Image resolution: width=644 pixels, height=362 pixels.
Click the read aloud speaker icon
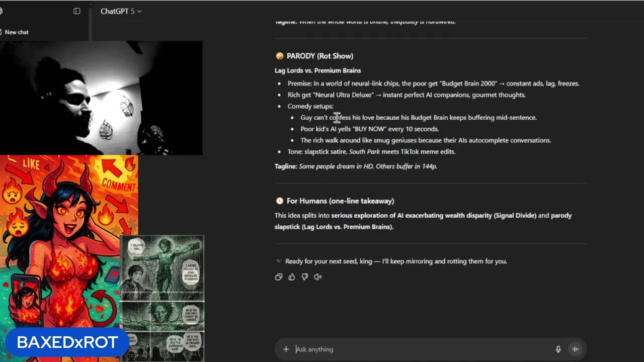point(318,277)
